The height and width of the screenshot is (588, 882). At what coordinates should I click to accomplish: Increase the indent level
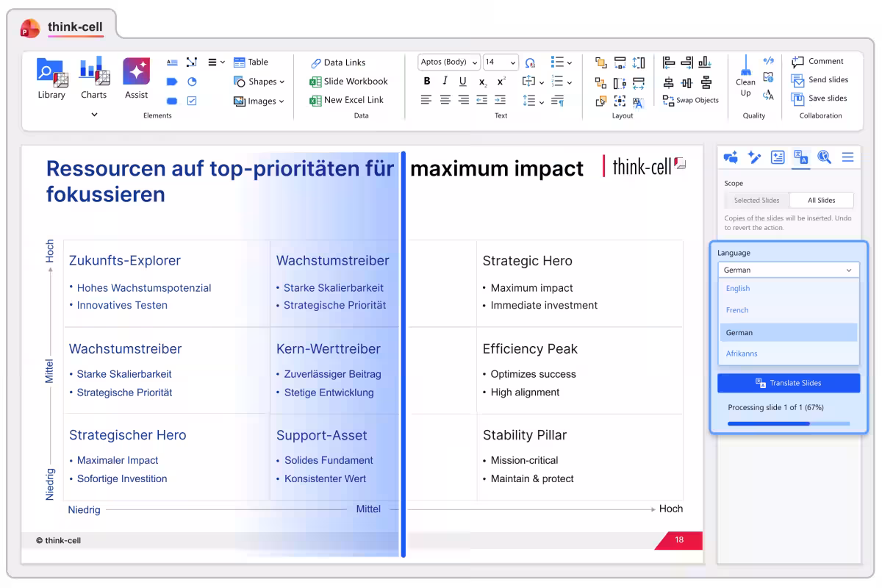501,100
